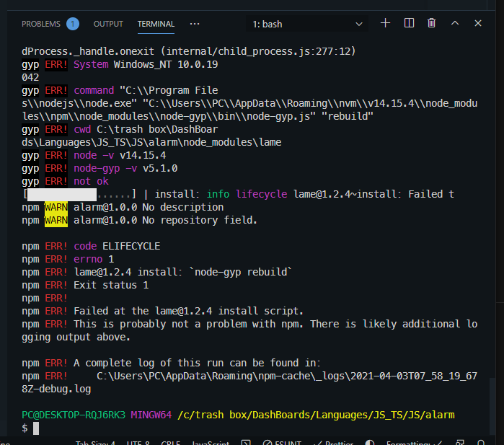Image resolution: width=504 pixels, height=445 pixels.
Task: Click the ESLINT status bar item
Action: point(282,443)
